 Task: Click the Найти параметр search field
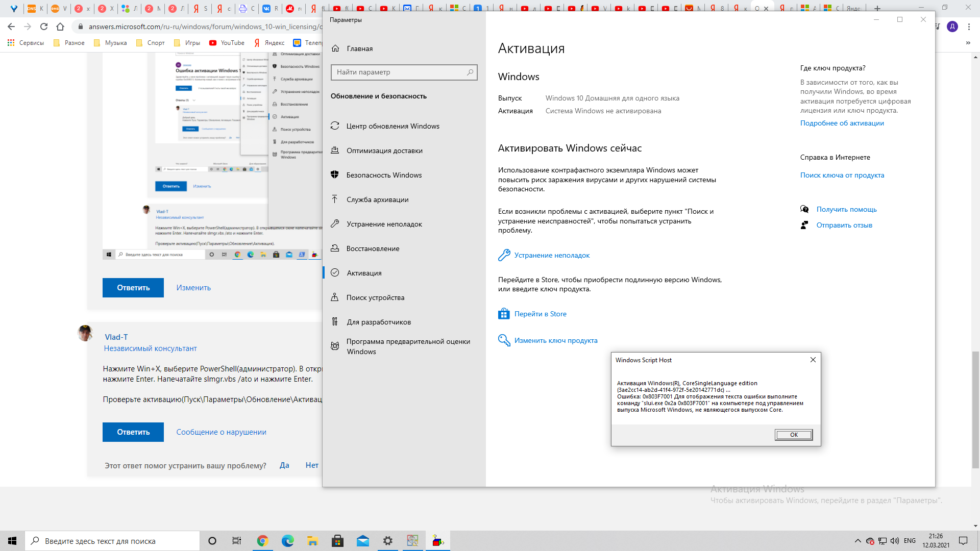[x=404, y=72]
